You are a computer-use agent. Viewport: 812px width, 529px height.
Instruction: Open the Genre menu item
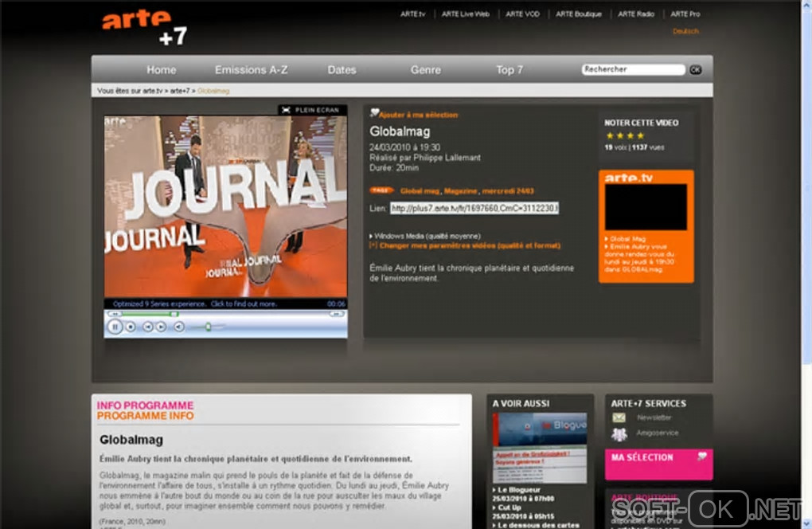[426, 70]
